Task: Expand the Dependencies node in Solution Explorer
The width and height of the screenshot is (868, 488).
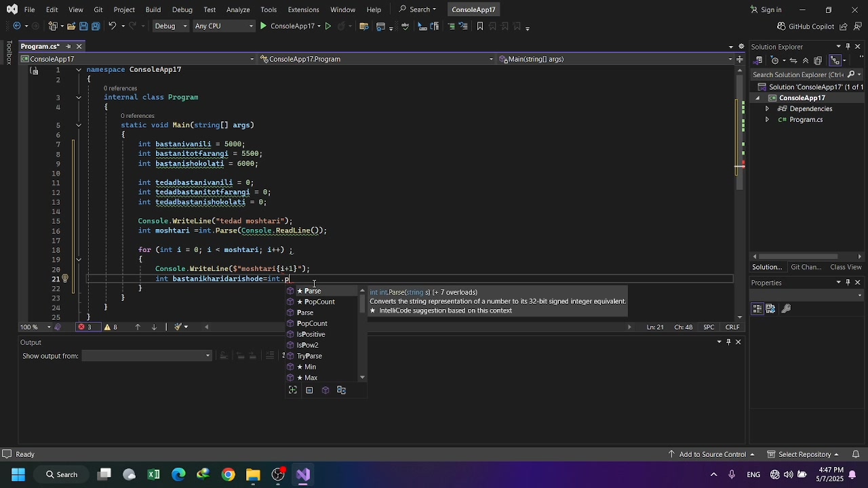Action: pyautogui.click(x=767, y=108)
